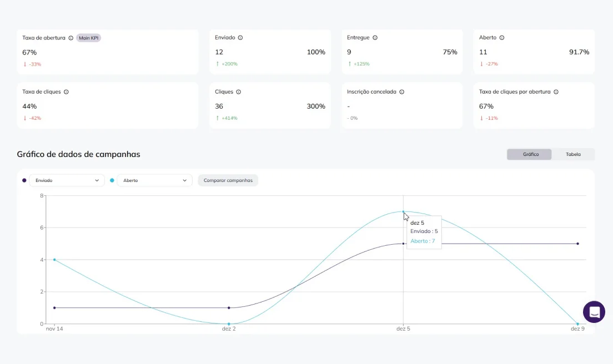Click info icon next to Enviado metric
Viewport: 613px width, 364px height.
pyautogui.click(x=240, y=38)
